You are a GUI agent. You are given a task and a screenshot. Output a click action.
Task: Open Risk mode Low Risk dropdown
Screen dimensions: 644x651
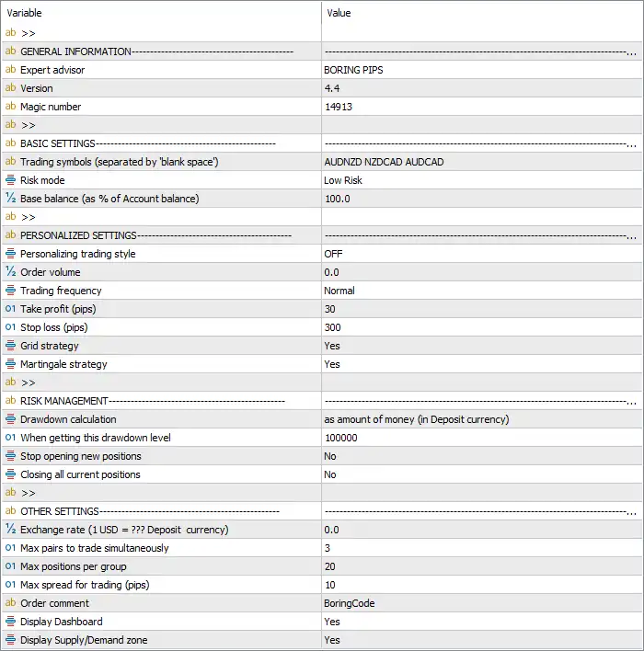(482, 180)
